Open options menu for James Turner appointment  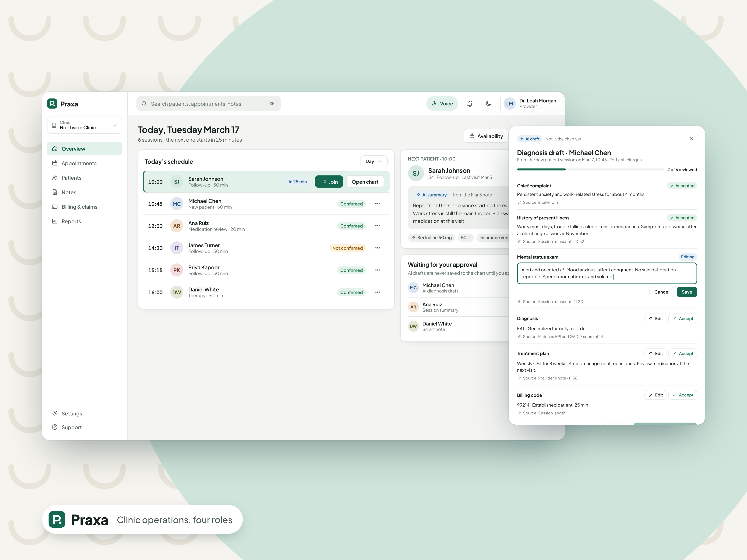[377, 248]
